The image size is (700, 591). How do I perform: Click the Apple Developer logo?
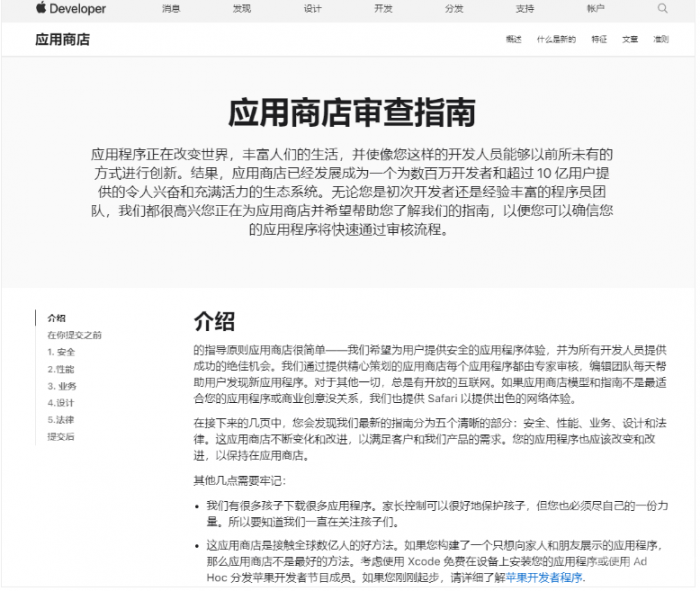71,8
